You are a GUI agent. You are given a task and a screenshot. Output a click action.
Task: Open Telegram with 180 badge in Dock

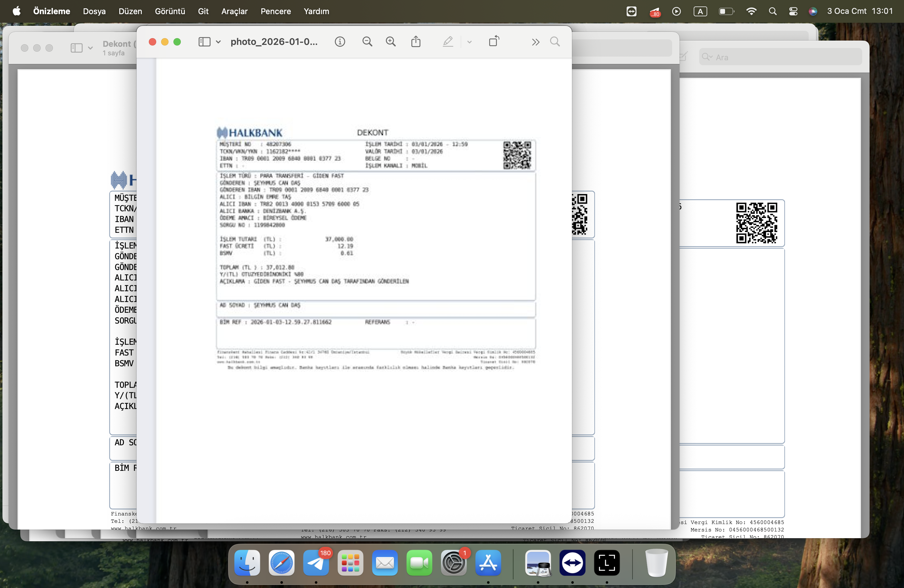coord(316,562)
